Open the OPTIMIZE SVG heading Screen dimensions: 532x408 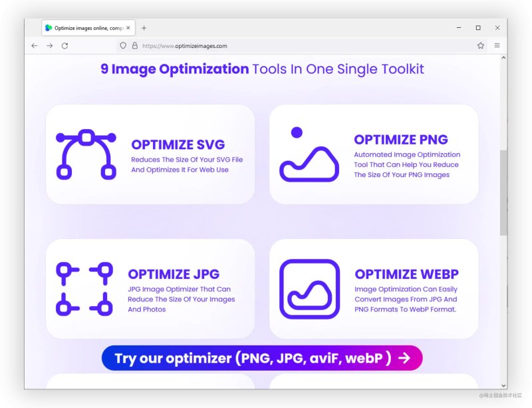coord(178,144)
